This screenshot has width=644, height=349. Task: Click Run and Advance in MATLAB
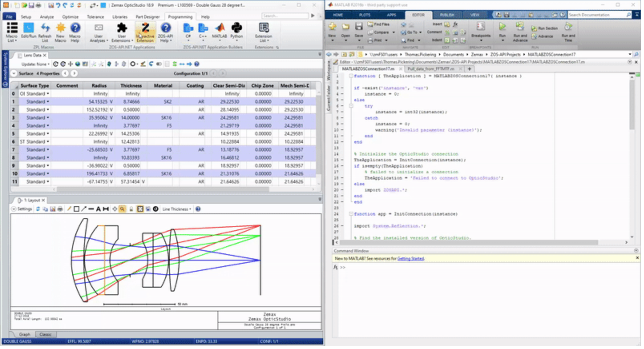pos(520,32)
